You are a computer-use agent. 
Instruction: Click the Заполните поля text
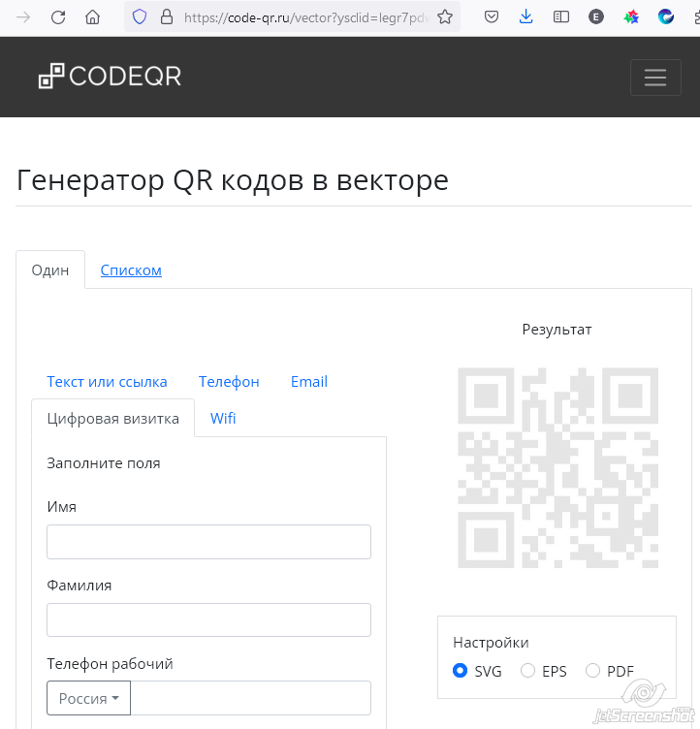(104, 463)
